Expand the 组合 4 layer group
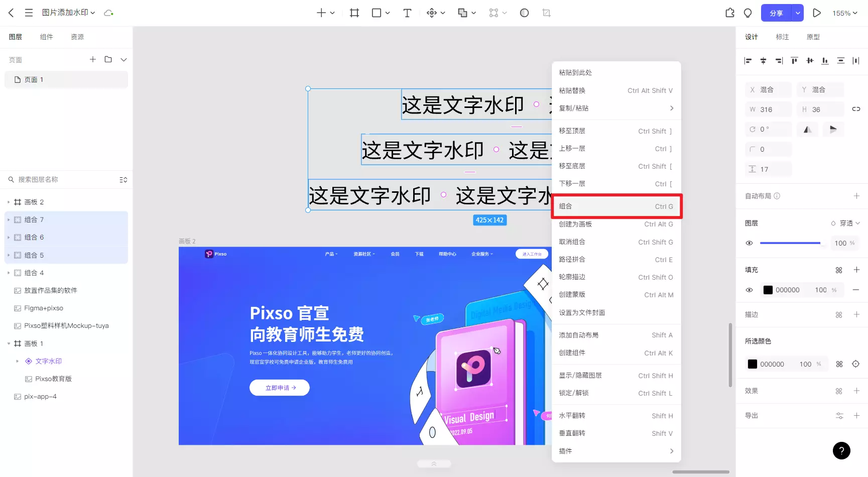The image size is (868, 477). (x=9, y=273)
